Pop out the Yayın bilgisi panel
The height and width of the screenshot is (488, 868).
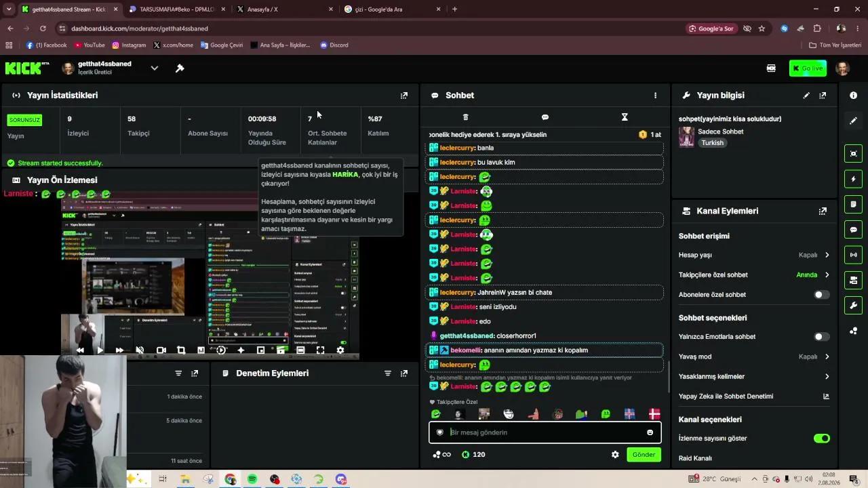(823, 96)
